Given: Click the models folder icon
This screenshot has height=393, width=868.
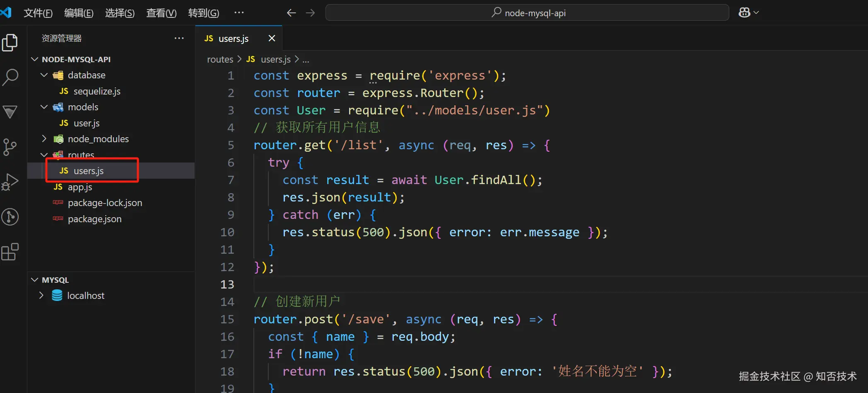Looking at the screenshot, I should [x=58, y=107].
